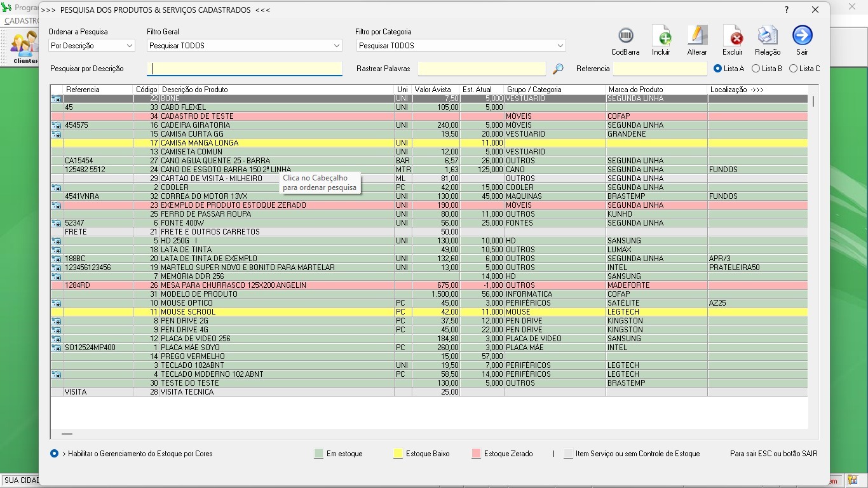Click the Excluir delete icon

click(733, 36)
